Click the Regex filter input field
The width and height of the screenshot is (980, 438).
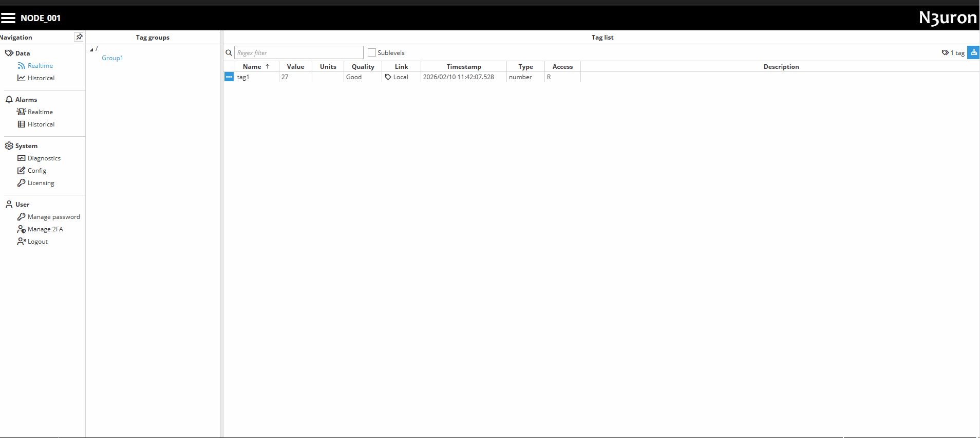[x=299, y=52]
